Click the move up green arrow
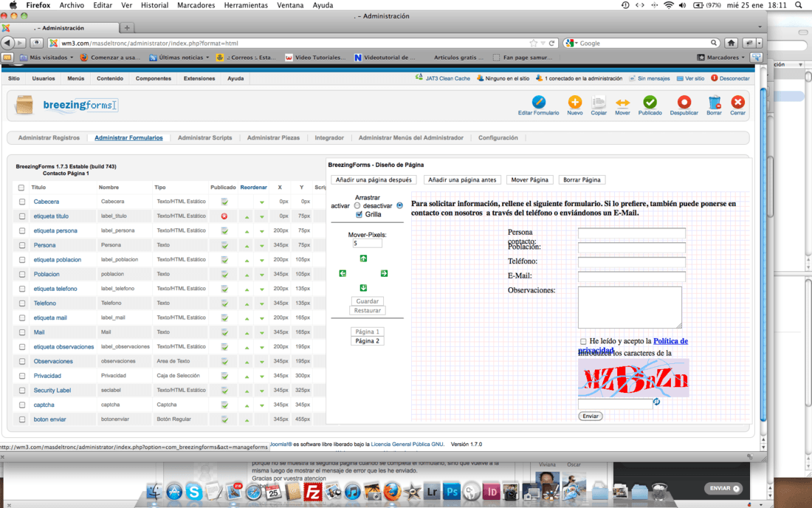 pos(363,258)
